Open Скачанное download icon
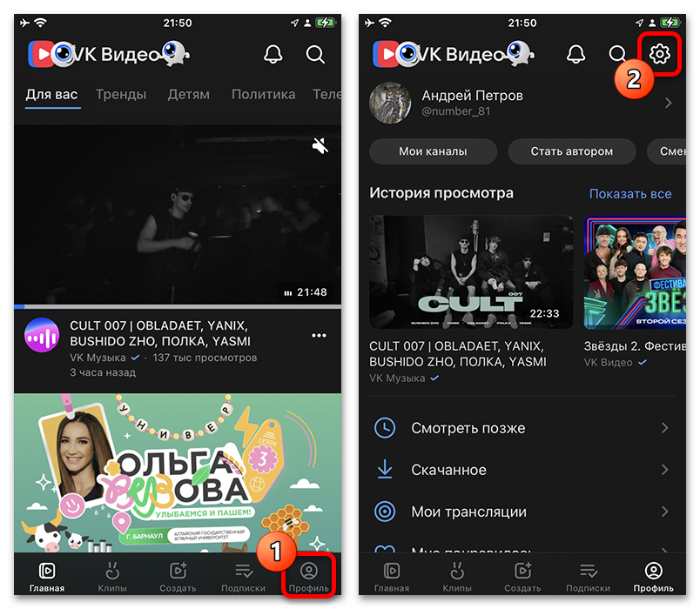Screen dimensions: 700x609 [x=384, y=470]
